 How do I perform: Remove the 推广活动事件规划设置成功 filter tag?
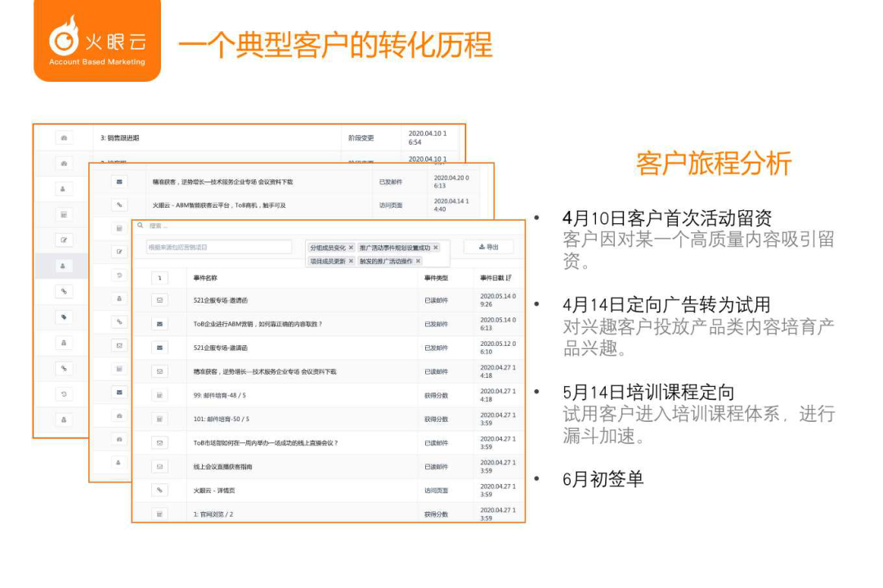tap(435, 248)
